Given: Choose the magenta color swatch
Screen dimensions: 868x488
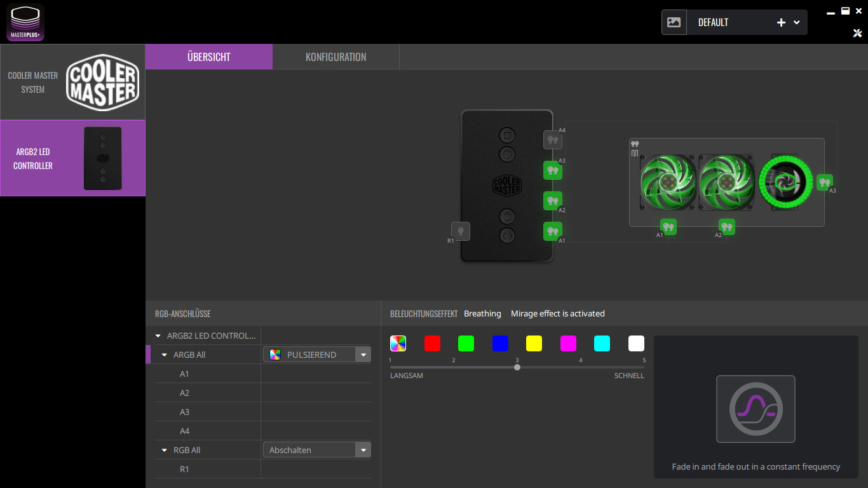Looking at the screenshot, I should [x=568, y=344].
